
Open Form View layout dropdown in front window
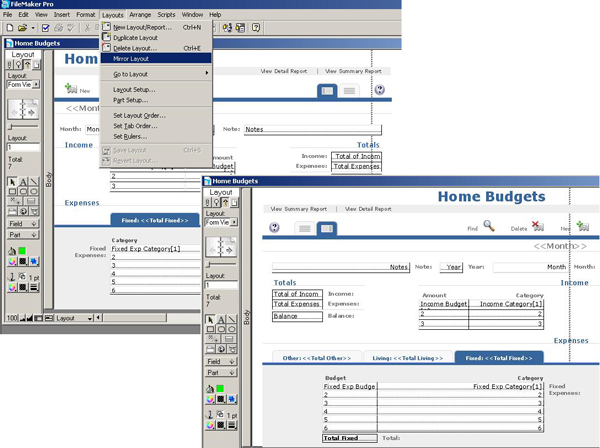click(x=221, y=222)
